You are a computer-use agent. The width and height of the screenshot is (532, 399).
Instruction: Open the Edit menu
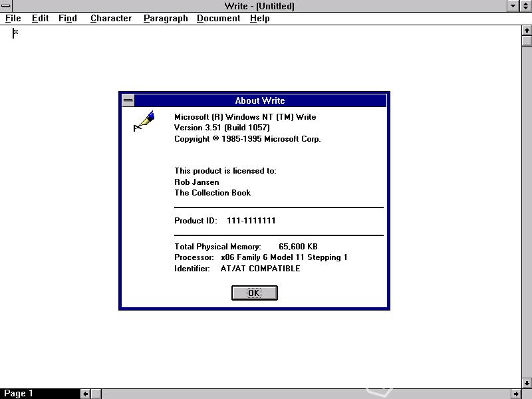(x=41, y=19)
